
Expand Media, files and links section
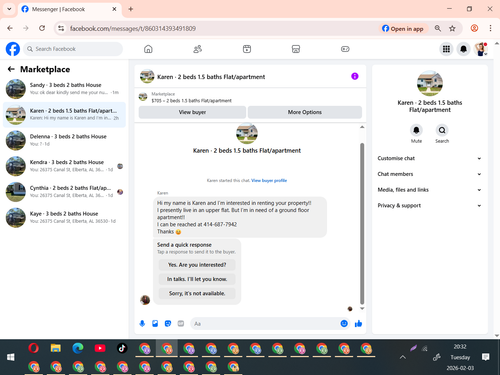pyautogui.click(x=429, y=190)
